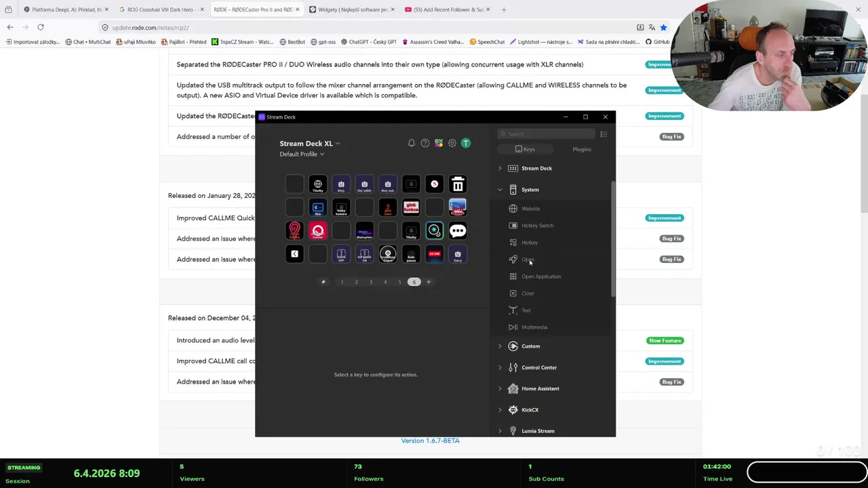Select the red LIVE key
Screen dimensions: 868x488
[435, 254]
